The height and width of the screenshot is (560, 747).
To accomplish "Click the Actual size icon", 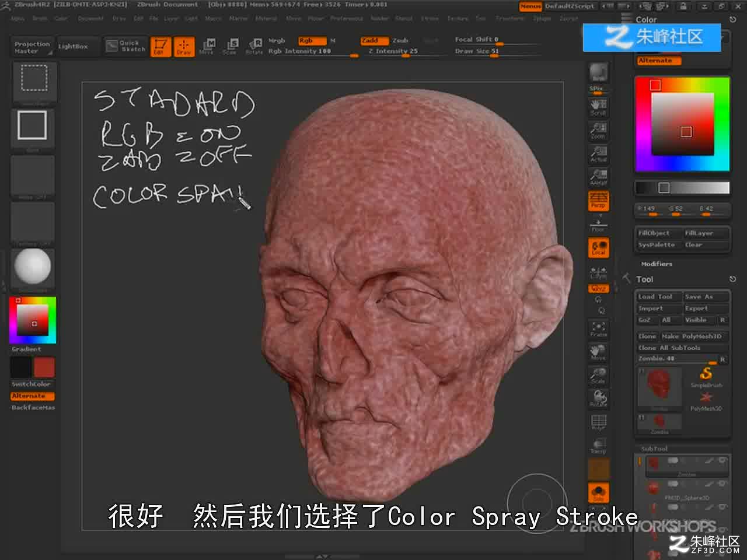I will (598, 153).
